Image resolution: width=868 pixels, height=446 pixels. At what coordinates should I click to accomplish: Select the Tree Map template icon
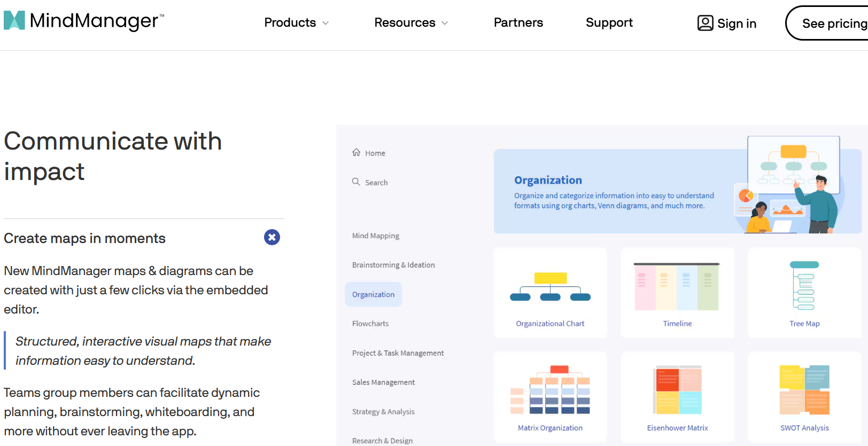point(804,285)
